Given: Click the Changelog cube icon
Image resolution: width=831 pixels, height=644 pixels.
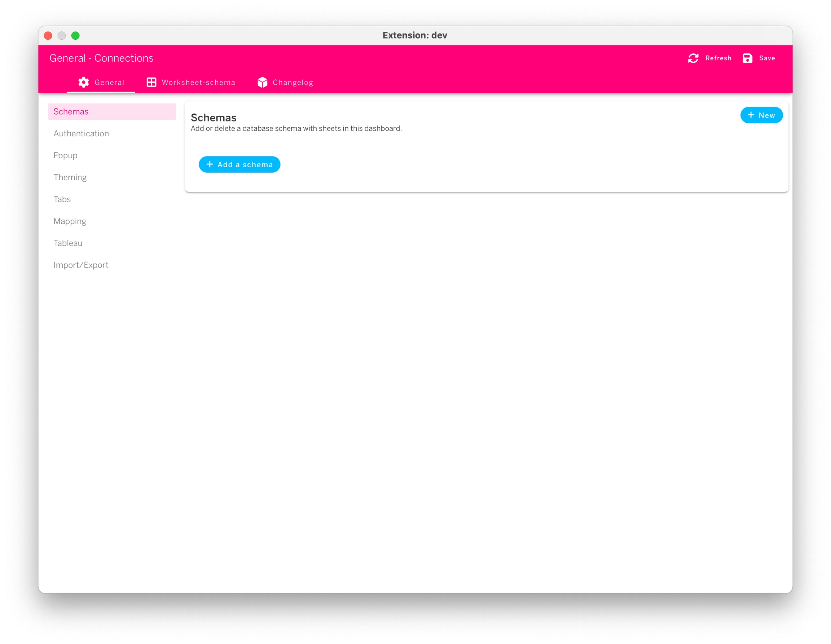Looking at the screenshot, I should (x=262, y=82).
